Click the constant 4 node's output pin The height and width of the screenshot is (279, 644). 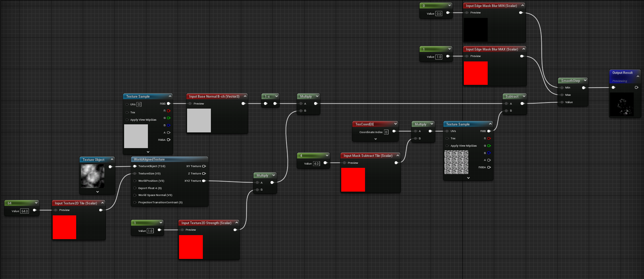(325, 163)
